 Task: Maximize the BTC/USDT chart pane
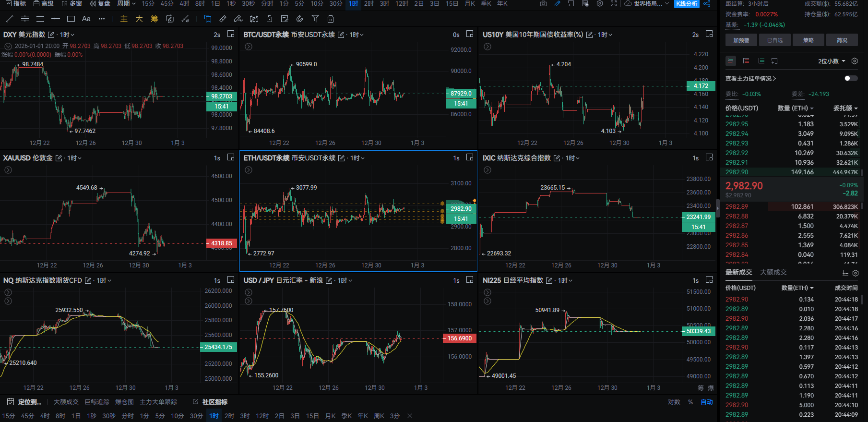pyautogui.click(x=470, y=34)
